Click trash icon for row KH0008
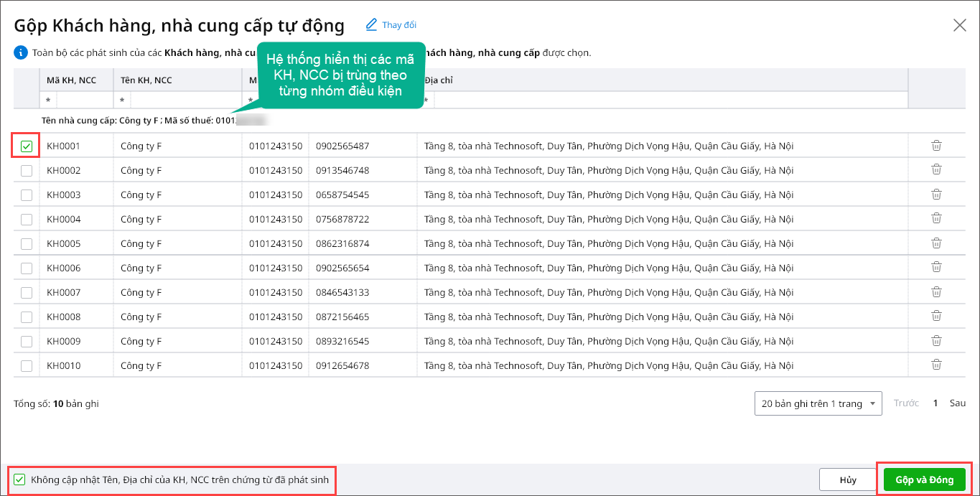980x496 pixels. point(936,317)
